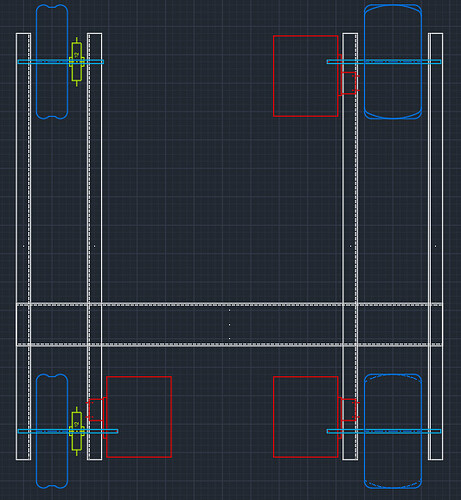Click the center point of the cross beam
Image resolution: width=461 pixels, height=500 pixels.
click(x=230, y=324)
